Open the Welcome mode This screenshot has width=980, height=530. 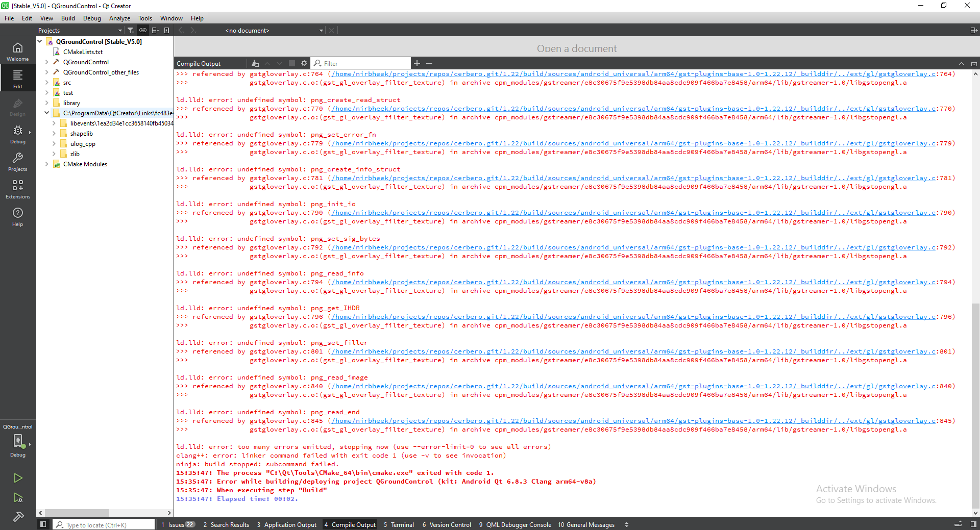tap(18, 52)
